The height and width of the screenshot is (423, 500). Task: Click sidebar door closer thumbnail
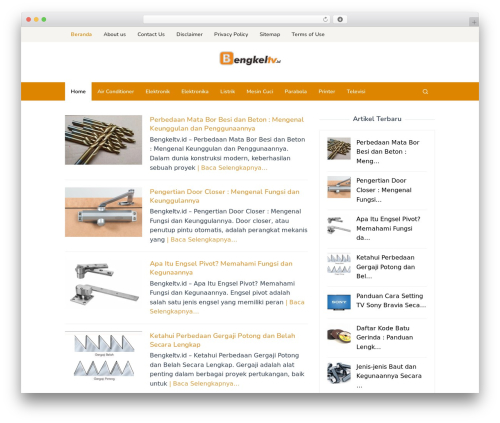[x=339, y=187]
